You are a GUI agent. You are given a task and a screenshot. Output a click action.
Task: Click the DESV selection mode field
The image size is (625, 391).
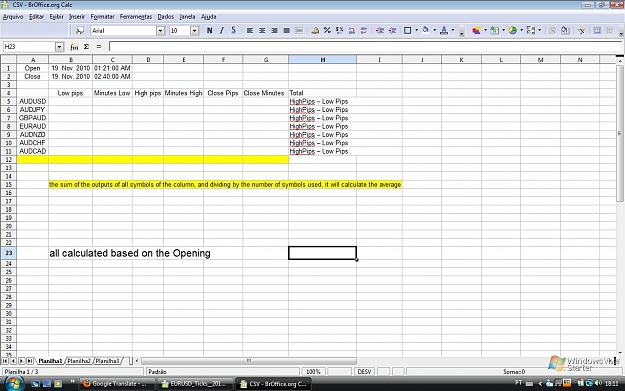(364, 371)
